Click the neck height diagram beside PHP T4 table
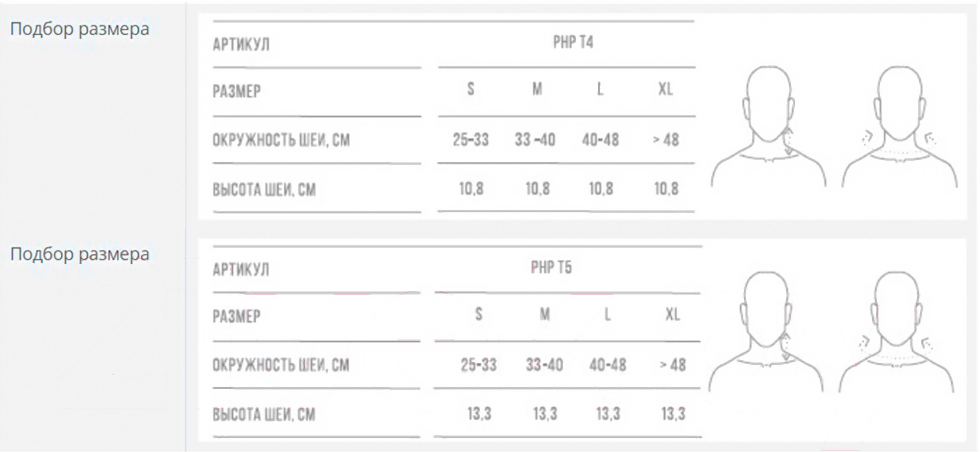This screenshot has height=452, width=980. pyautogui.click(x=768, y=126)
